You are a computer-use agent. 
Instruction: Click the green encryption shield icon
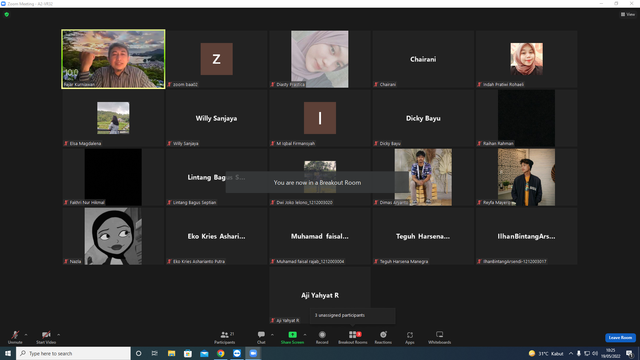pyautogui.click(x=7, y=14)
